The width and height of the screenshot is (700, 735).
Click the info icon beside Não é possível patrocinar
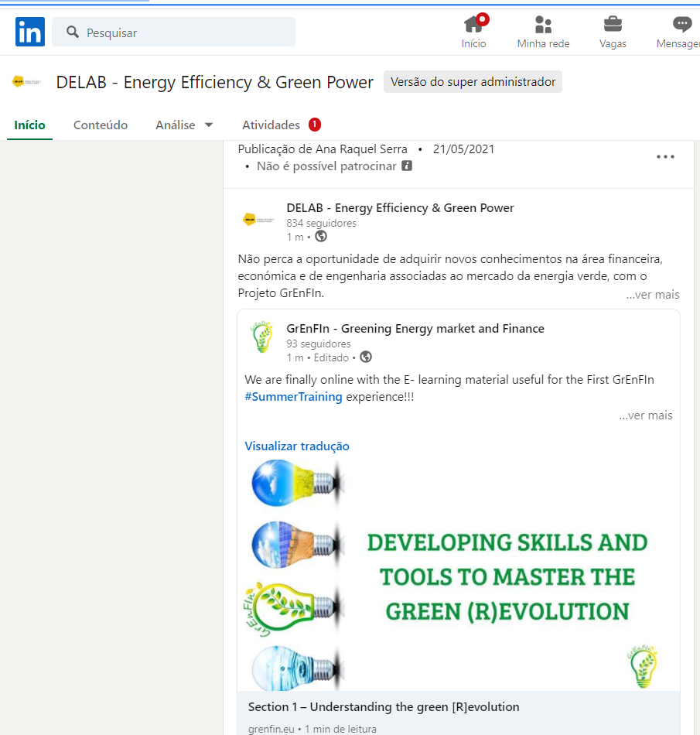(x=407, y=166)
